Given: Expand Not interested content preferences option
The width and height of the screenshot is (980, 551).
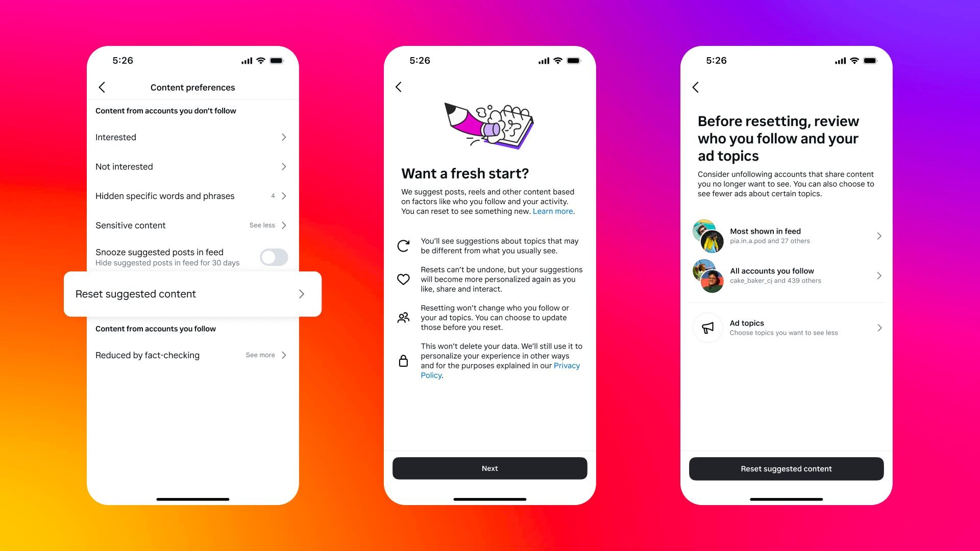Looking at the screenshot, I should point(191,165).
